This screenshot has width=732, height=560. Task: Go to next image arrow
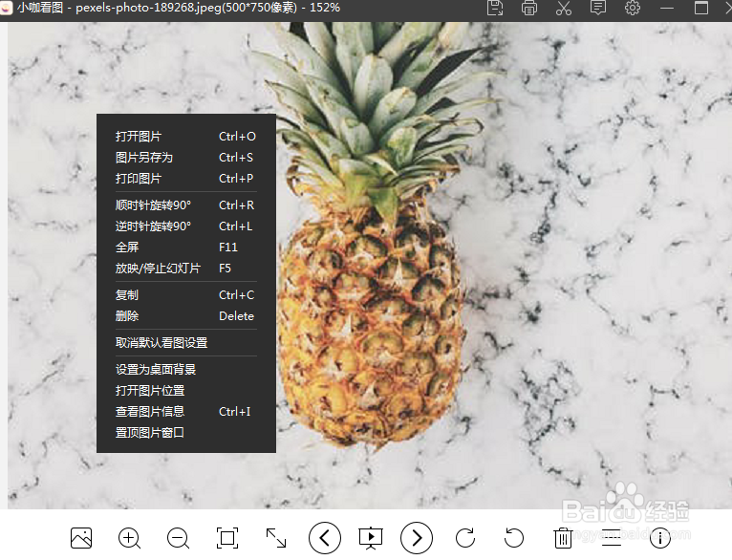417,538
